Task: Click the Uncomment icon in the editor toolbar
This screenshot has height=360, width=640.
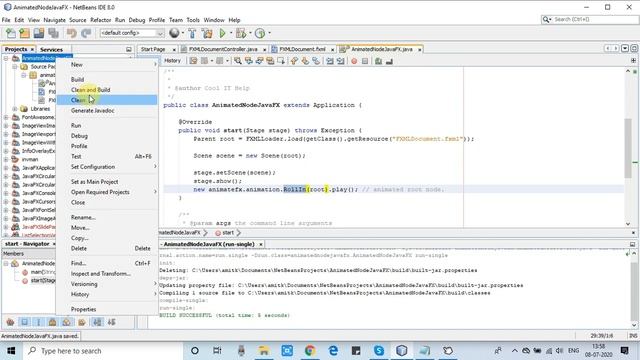Action: pyautogui.click(x=389, y=61)
